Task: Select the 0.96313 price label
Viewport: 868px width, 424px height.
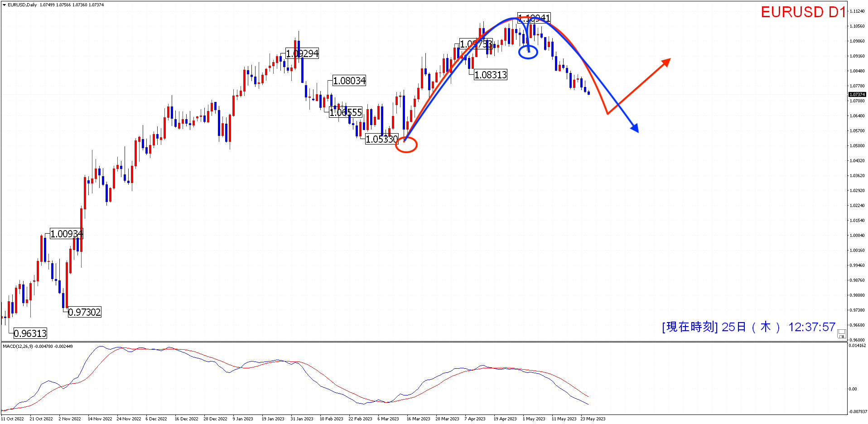Action: click(30, 333)
